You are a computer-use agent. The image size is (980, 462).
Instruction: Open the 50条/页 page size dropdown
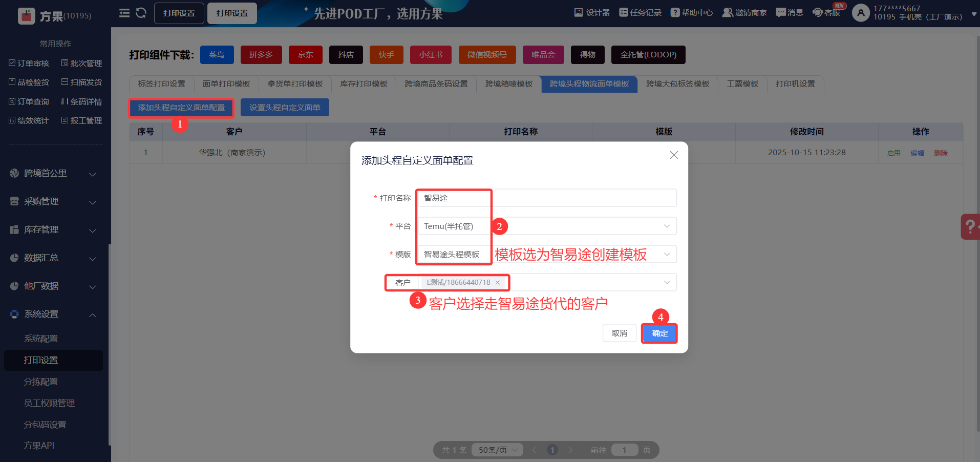pos(497,450)
